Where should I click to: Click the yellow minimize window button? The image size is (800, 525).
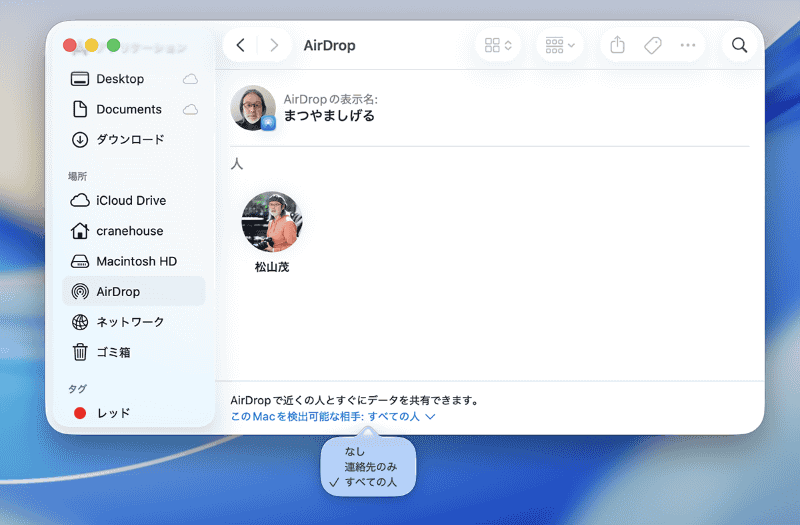pos(92,45)
